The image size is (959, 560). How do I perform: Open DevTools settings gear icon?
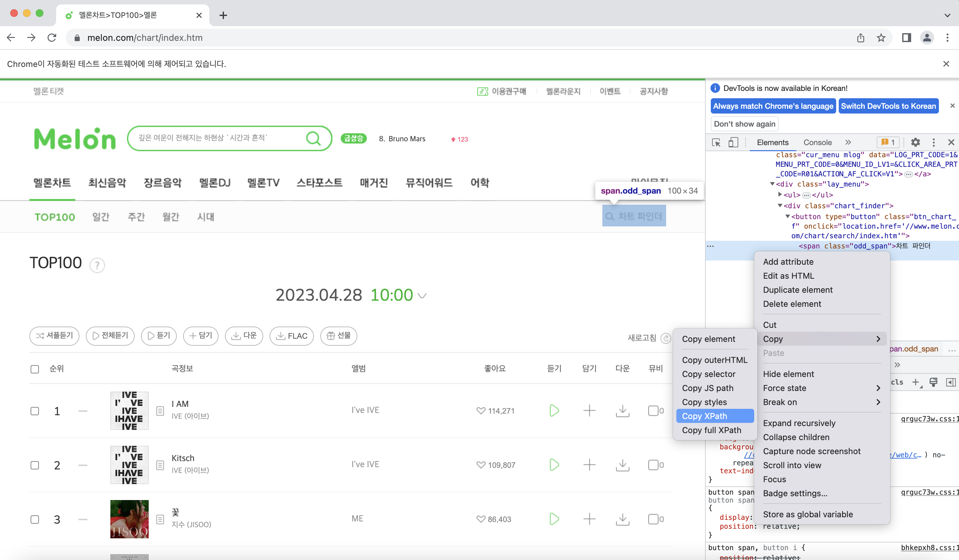tap(915, 142)
